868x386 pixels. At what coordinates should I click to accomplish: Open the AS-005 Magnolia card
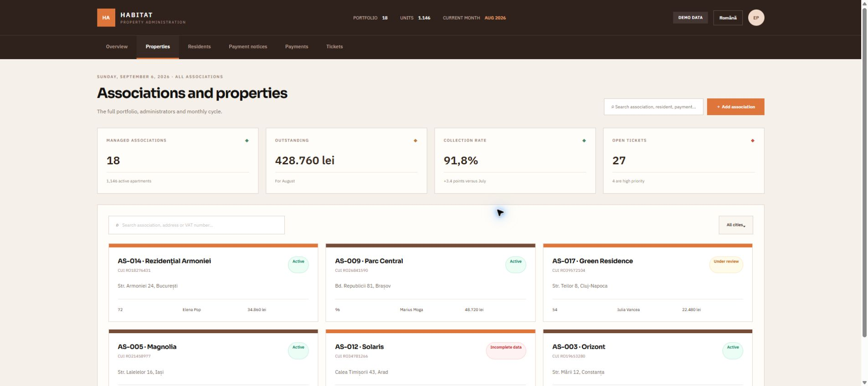(213, 358)
